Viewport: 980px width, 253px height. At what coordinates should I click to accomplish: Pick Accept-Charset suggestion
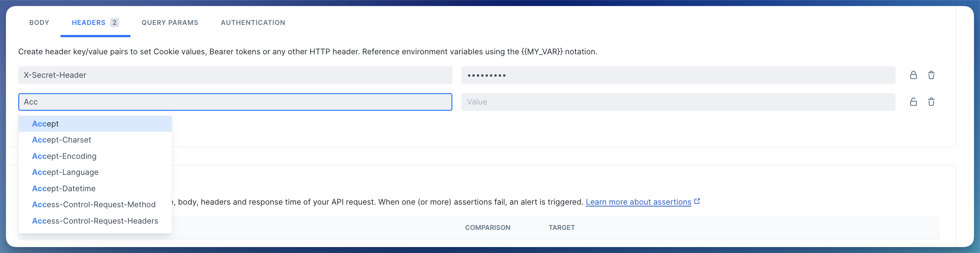[x=95, y=140]
